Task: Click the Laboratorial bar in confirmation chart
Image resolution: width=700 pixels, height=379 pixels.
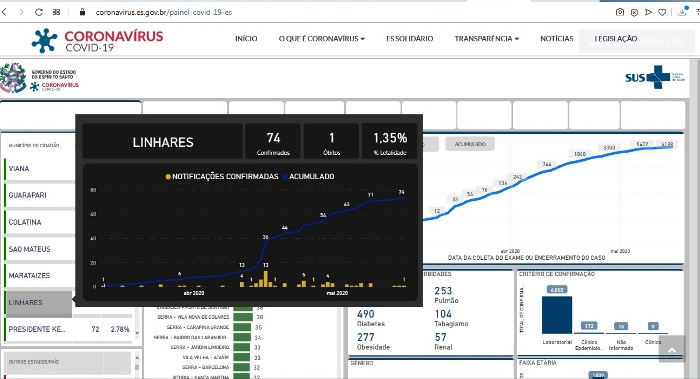Action: click(x=557, y=315)
